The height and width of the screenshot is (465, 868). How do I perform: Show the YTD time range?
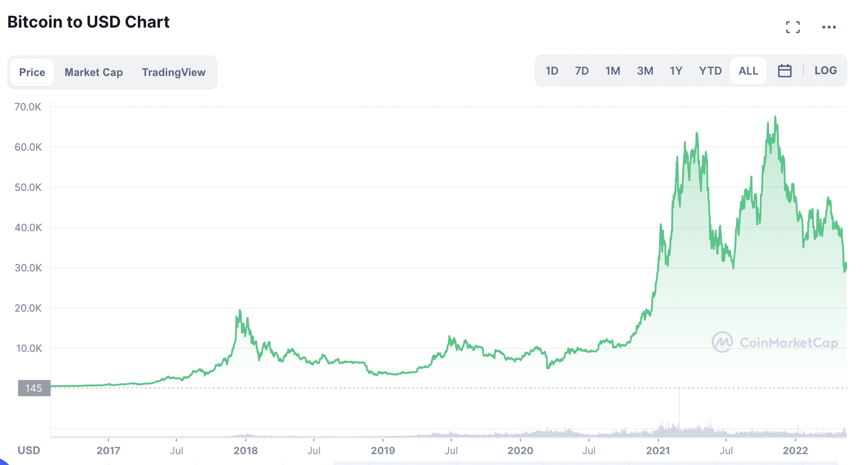pos(710,71)
